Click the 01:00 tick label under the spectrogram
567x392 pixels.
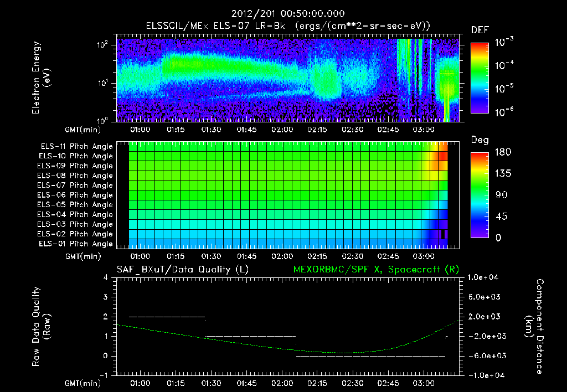[140, 130]
